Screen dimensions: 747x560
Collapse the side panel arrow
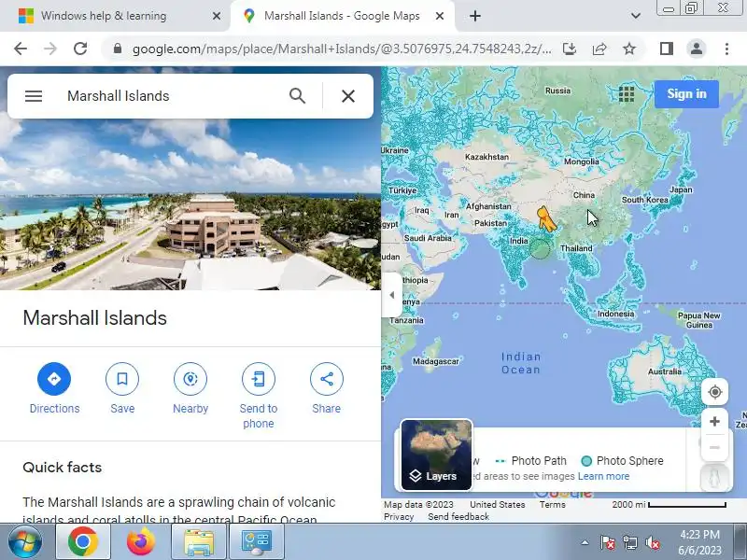[x=391, y=295]
